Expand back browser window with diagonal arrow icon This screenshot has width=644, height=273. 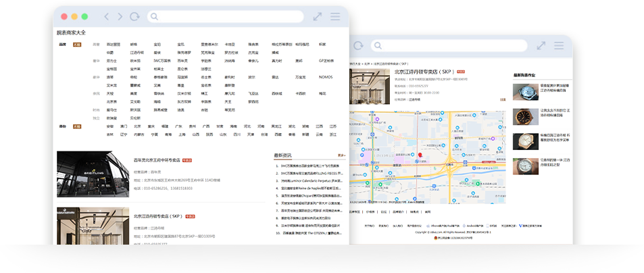click(541, 45)
